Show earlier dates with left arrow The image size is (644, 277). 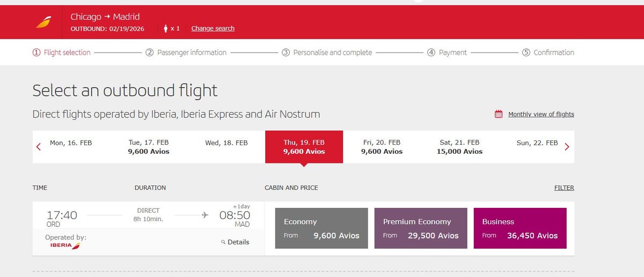[x=39, y=147]
